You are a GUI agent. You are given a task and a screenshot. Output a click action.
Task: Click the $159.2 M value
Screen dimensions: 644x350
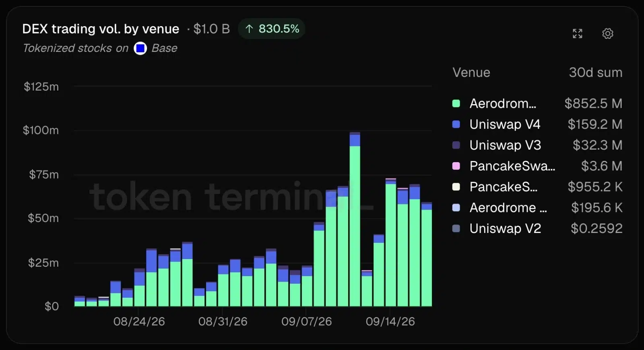(595, 124)
